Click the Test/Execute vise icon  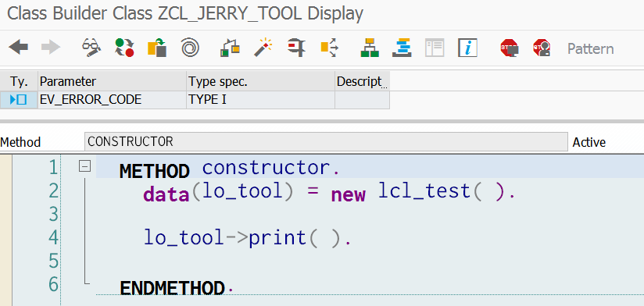296,48
